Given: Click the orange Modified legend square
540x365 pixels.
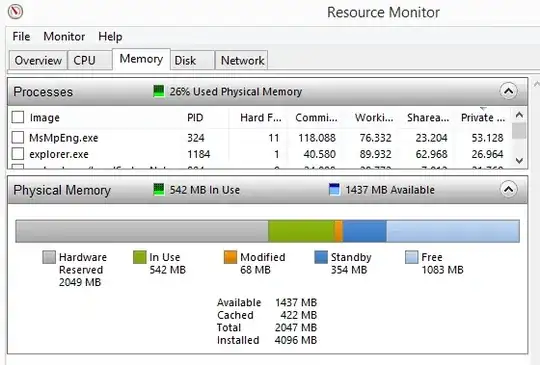Looking at the screenshot, I should (x=230, y=257).
